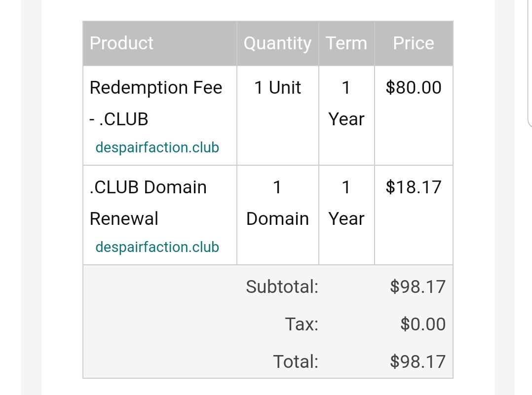The height and width of the screenshot is (395, 532).
Task: Select the Product column header
Action: coord(121,43)
